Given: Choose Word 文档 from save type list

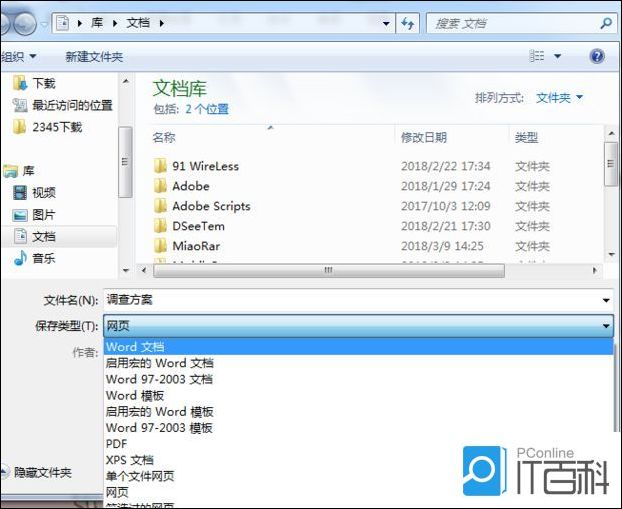Looking at the screenshot, I should (359, 347).
